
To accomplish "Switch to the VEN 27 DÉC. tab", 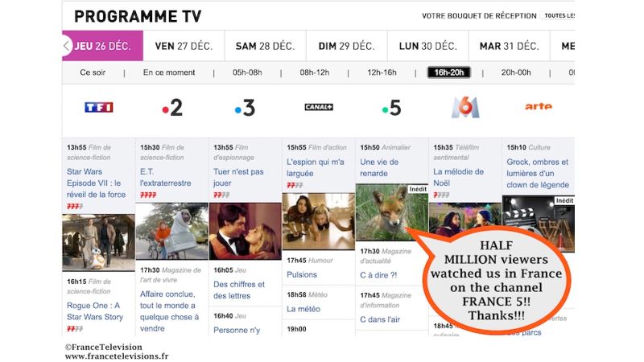I will [x=184, y=46].
